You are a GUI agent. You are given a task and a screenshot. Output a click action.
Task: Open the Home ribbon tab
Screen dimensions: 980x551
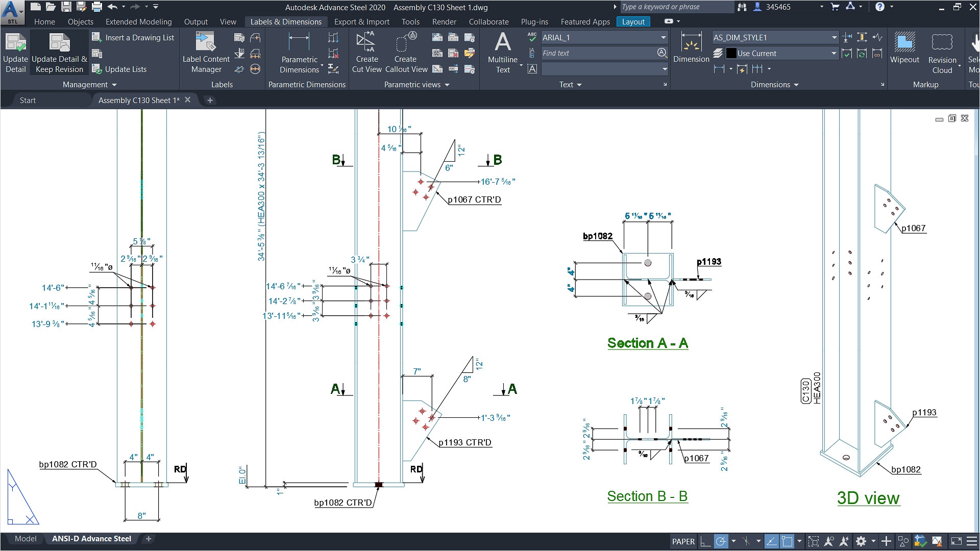(44, 21)
